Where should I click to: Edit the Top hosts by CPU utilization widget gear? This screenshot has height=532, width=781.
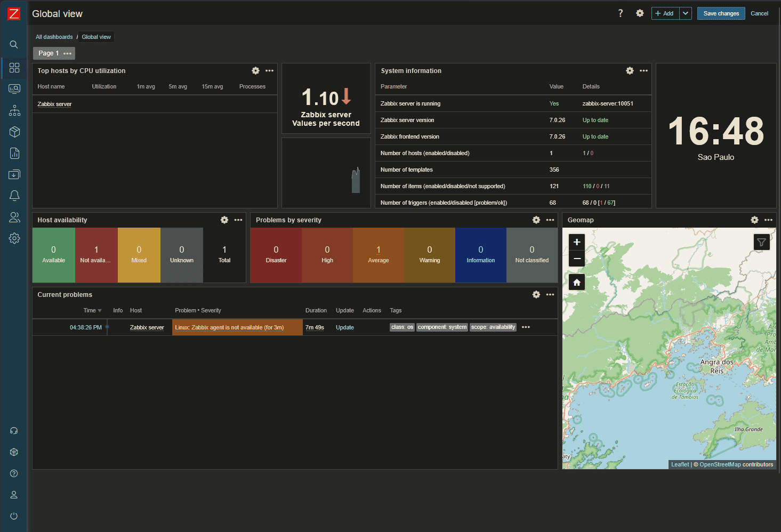click(x=255, y=70)
